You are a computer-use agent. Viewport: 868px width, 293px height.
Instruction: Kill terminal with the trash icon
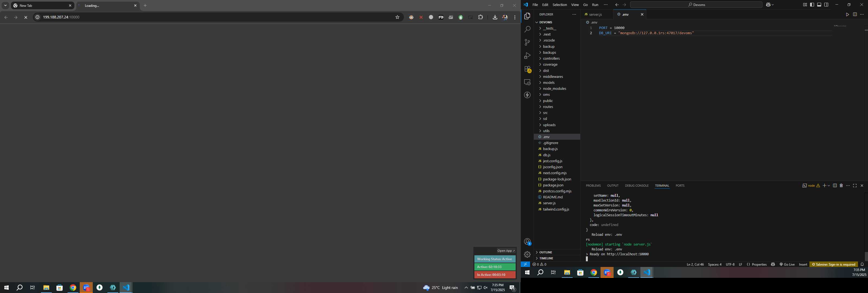tap(841, 186)
